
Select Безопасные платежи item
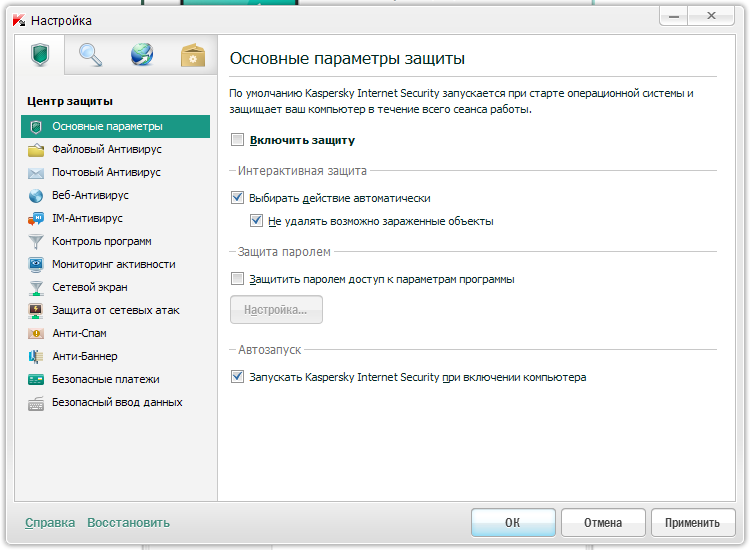pyautogui.click(x=115, y=379)
